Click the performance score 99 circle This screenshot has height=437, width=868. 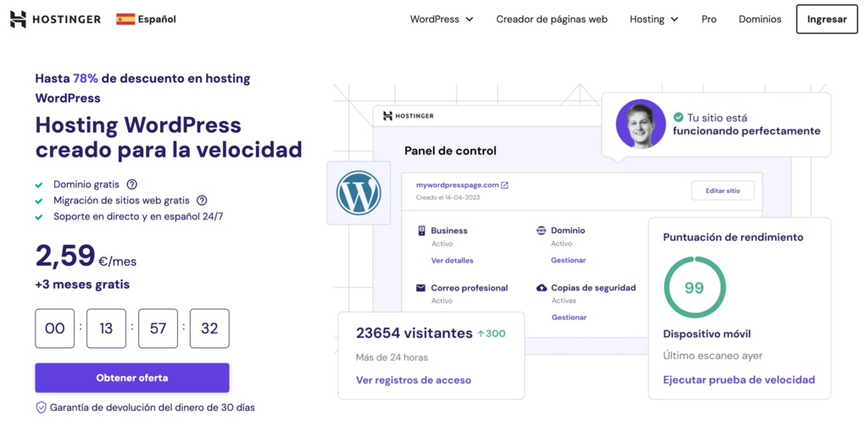point(694,288)
